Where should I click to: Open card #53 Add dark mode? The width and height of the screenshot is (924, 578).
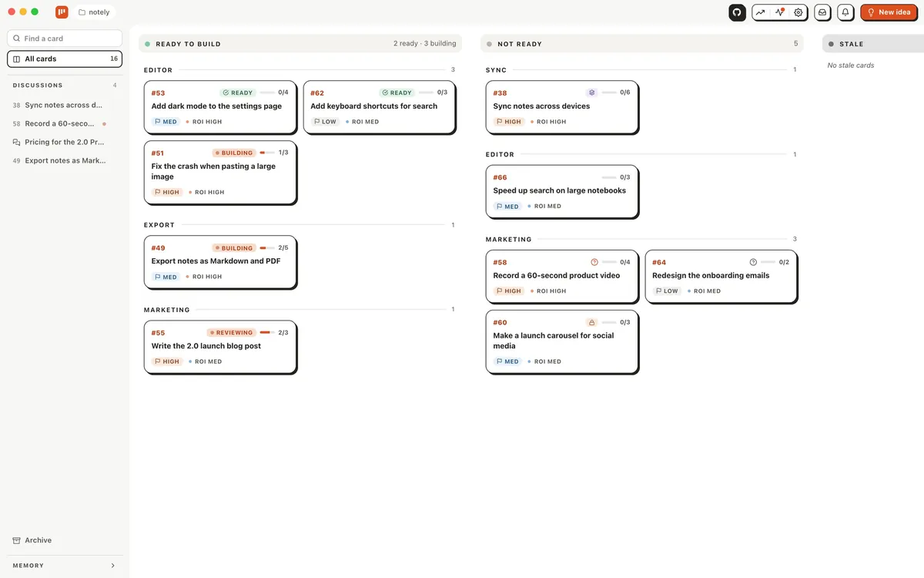pyautogui.click(x=219, y=107)
